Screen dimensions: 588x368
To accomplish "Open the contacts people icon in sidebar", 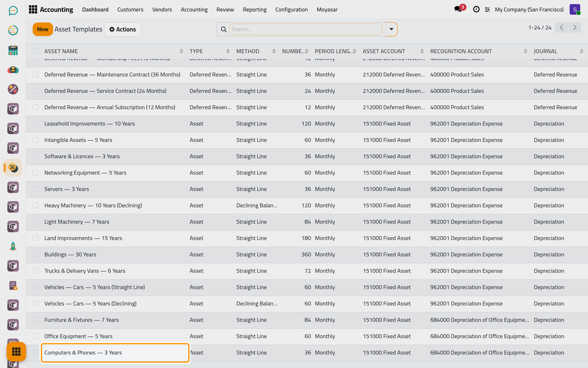I will point(13,70).
